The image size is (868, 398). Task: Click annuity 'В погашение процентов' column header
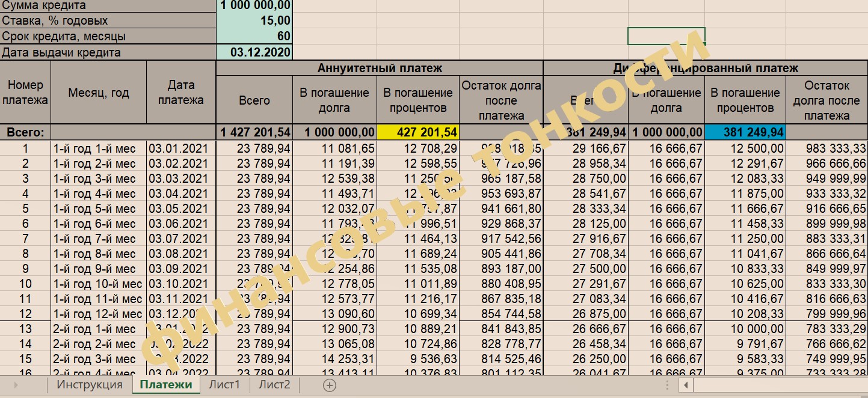[418, 100]
